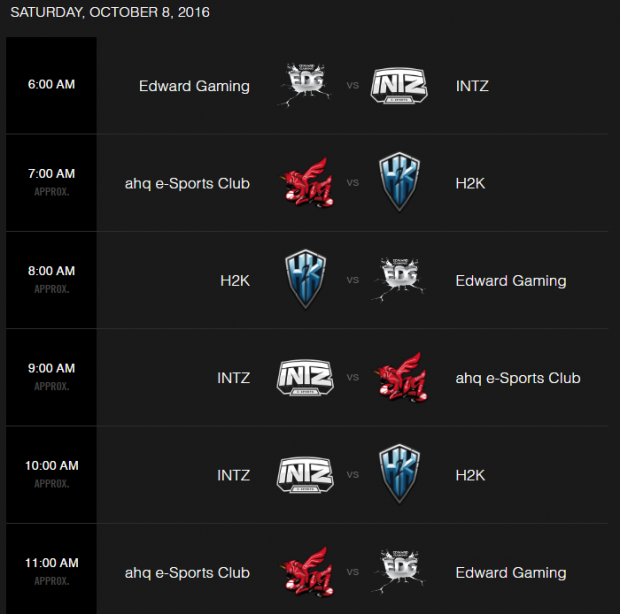
Task: Click the Saturday, October 8, 2016 header
Action: click(x=110, y=13)
